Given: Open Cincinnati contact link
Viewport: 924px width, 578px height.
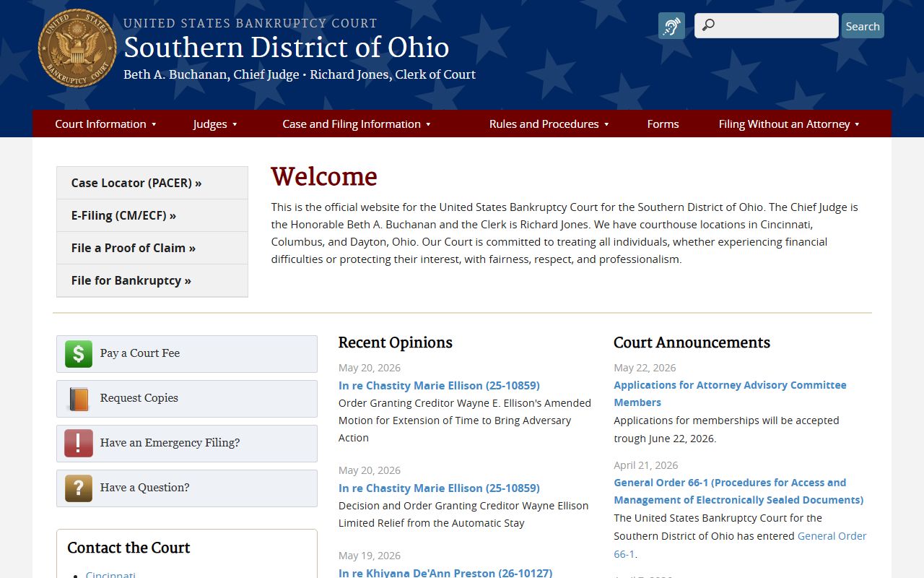Looking at the screenshot, I should [x=110, y=574].
